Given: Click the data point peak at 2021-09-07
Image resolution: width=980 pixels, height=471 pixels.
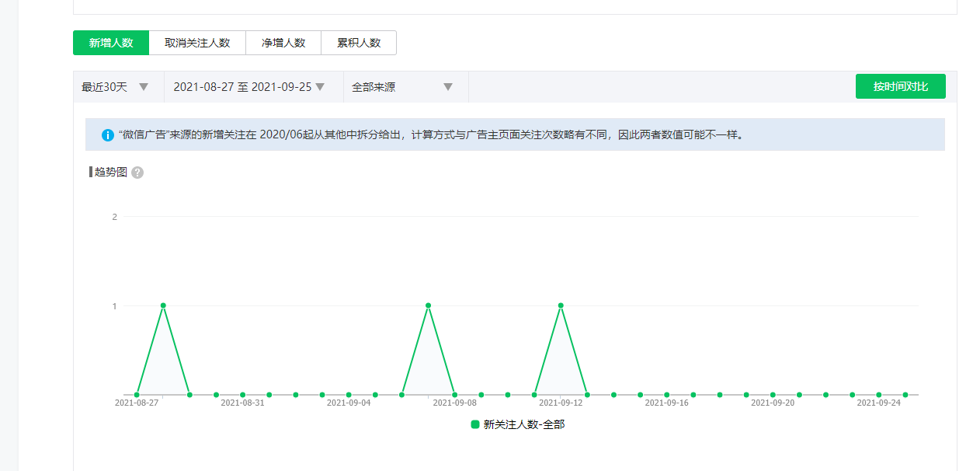Looking at the screenshot, I should [428, 305].
